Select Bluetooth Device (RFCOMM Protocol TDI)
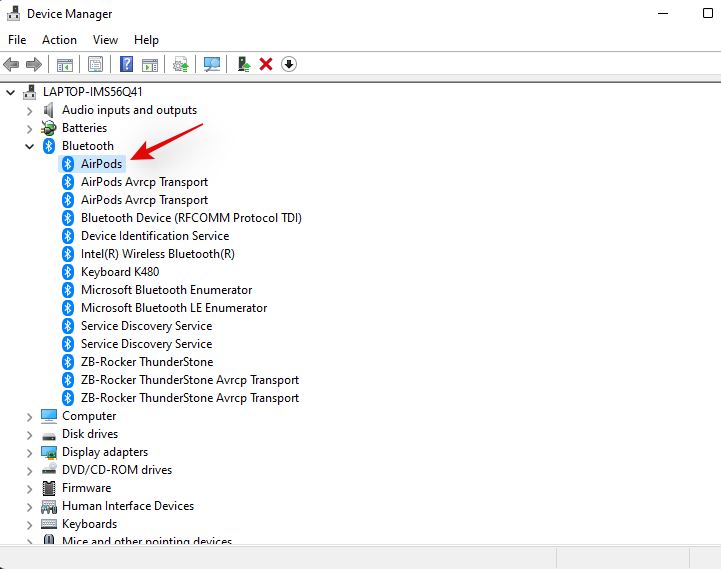 click(190, 218)
